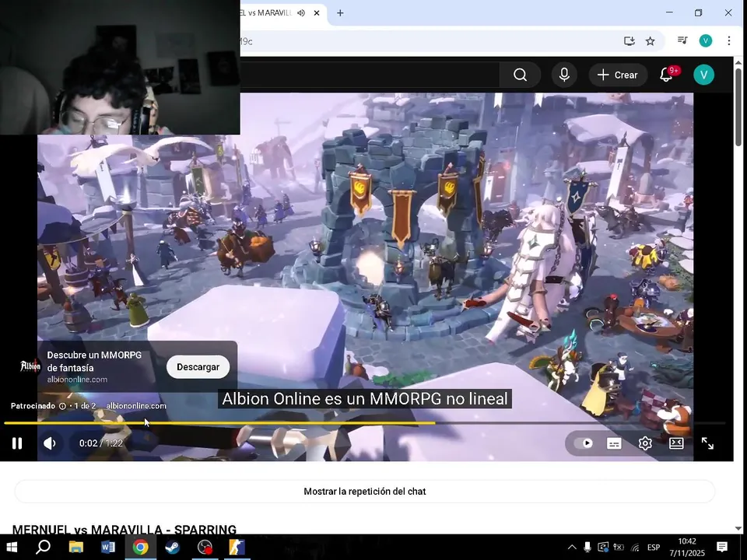
Task: Open YouTube account avatar menu
Action: (x=703, y=75)
